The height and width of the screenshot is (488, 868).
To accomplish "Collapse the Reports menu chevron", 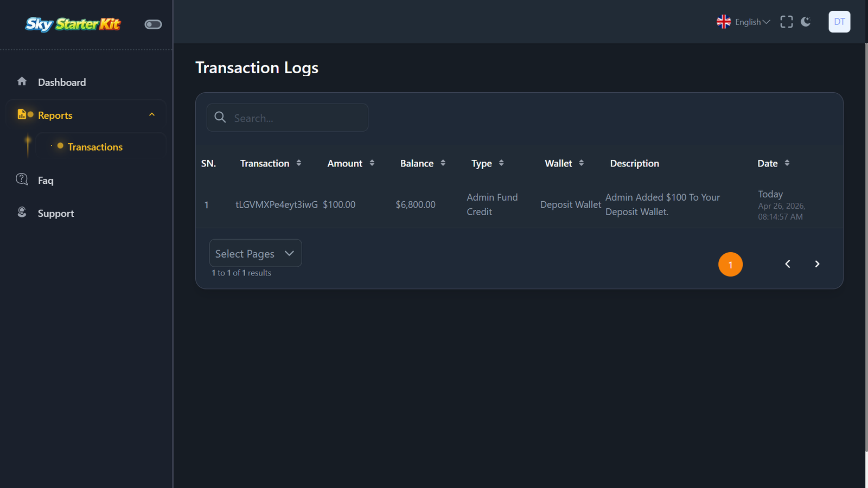I will coord(152,114).
